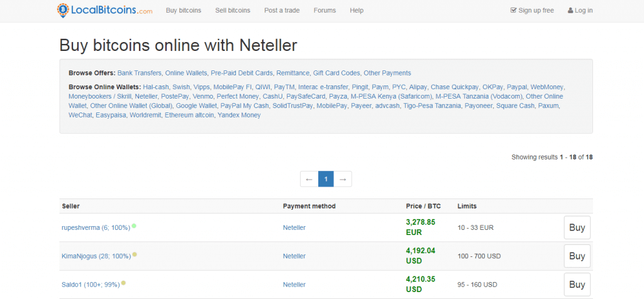
Task: Browse Bank Transfers offers
Action: coord(139,73)
